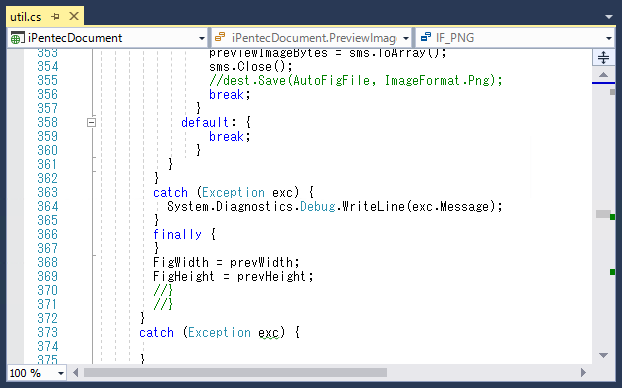Click line number 354
The image size is (622, 388).
[48, 66]
